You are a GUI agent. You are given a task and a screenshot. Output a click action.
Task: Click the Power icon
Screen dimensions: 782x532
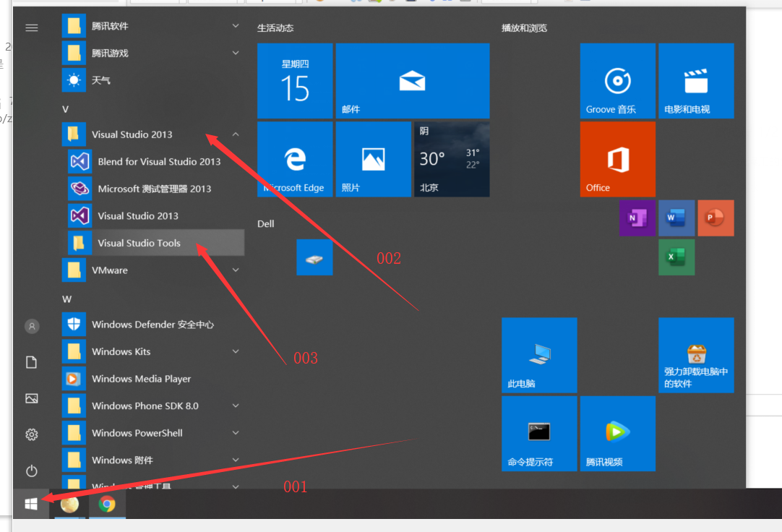31,471
